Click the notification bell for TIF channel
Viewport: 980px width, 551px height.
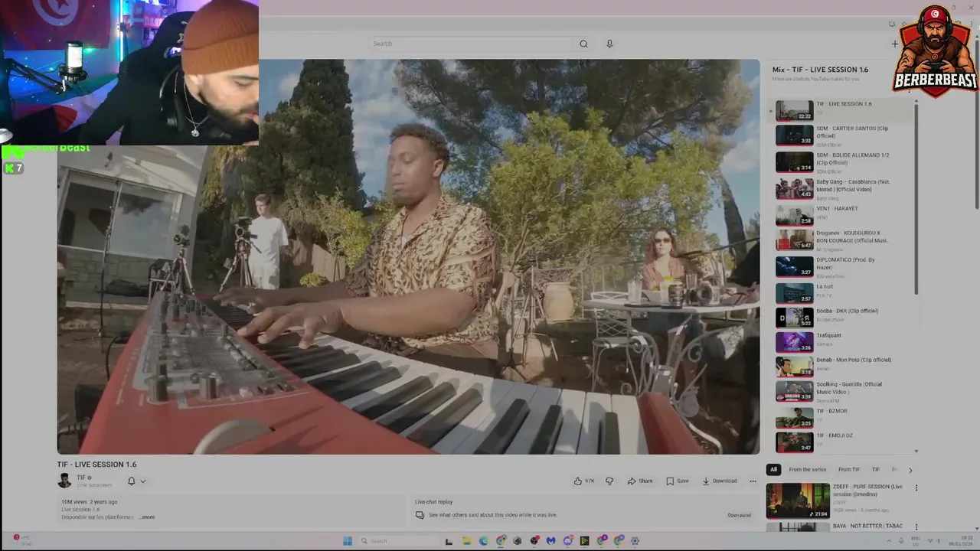[x=131, y=481]
